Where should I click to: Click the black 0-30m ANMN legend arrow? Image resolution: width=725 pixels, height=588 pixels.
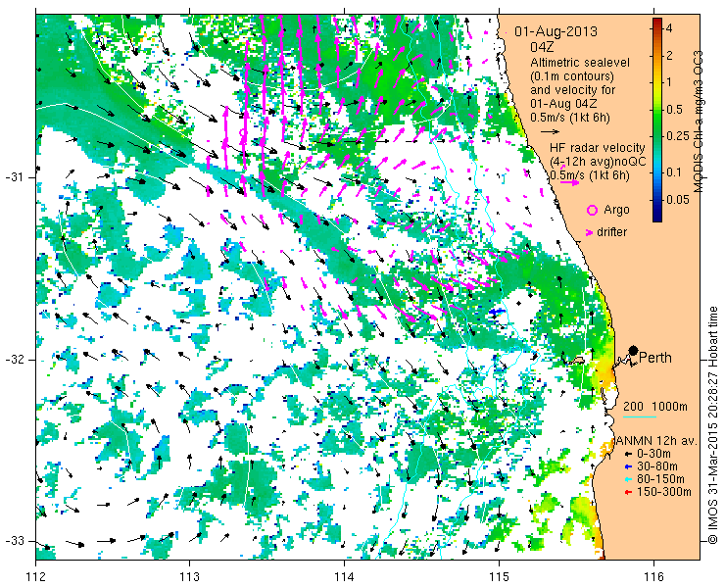(627, 455)
